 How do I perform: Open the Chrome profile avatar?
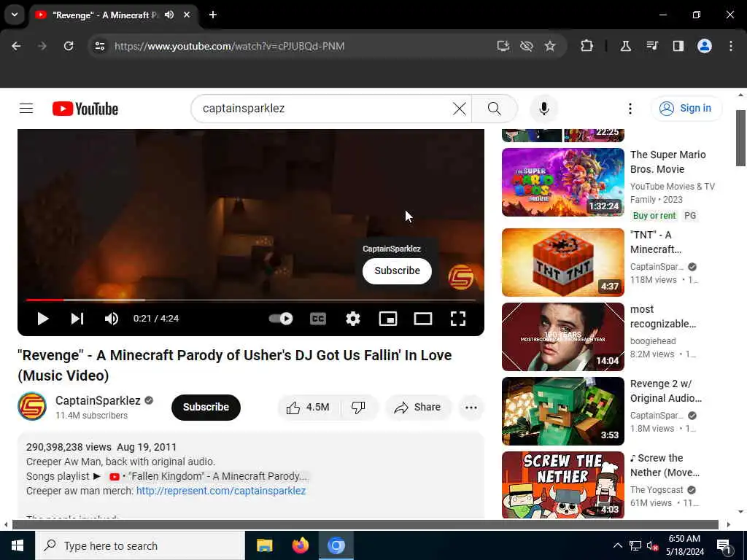[x=705, y=46]
